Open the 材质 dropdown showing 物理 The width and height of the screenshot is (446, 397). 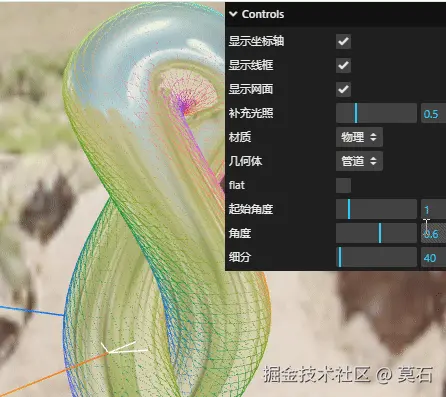click(x=359, y=137)
